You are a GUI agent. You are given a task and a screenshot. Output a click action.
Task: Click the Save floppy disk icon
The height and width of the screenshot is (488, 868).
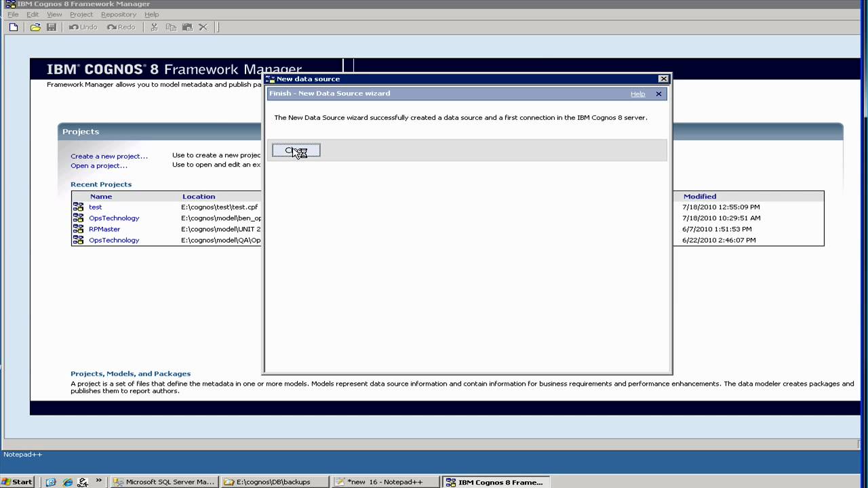click(x=52, y=27)
